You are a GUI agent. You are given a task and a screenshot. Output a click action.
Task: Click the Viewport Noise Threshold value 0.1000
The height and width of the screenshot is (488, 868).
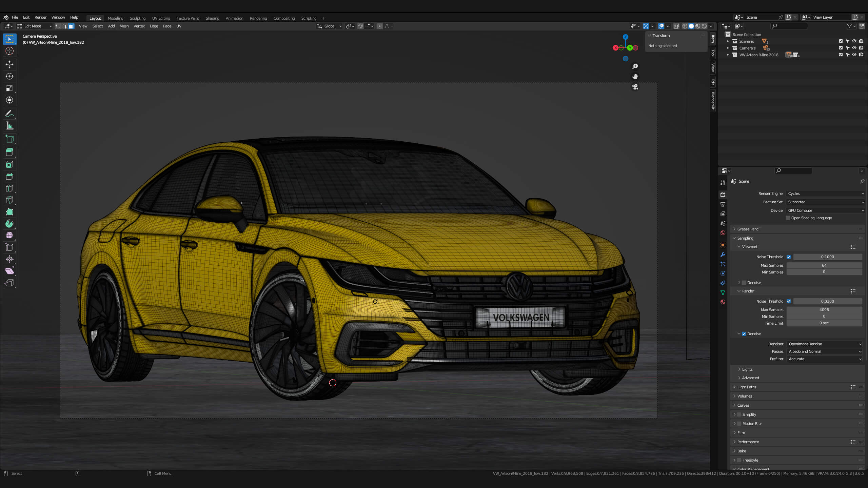click(827, 257)
